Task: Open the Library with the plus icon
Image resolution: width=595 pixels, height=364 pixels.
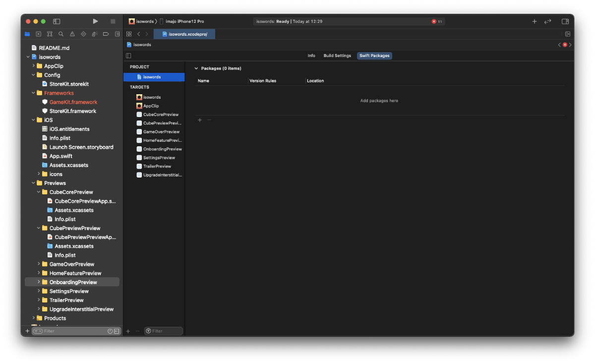Action: coord(535,21)
